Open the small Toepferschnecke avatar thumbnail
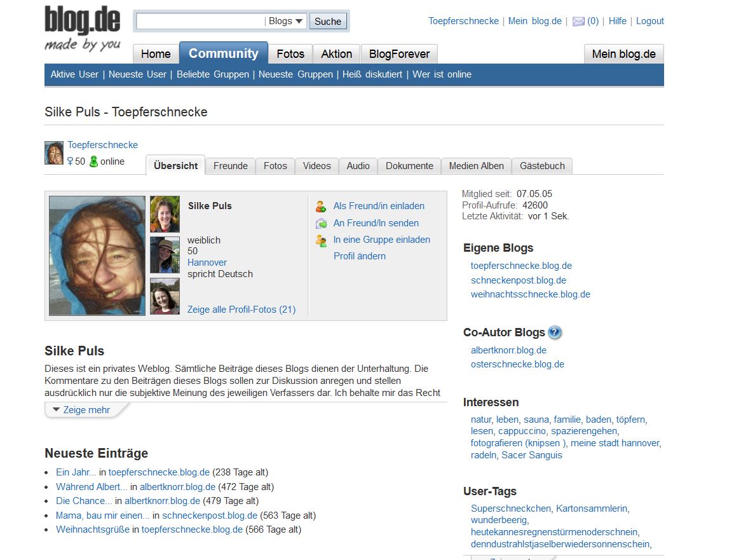734x560 pixels. click(x=54, y=153)
